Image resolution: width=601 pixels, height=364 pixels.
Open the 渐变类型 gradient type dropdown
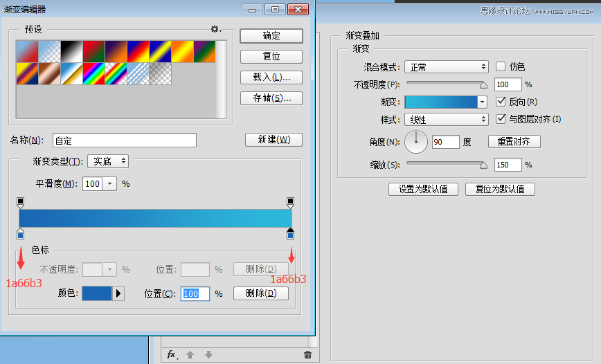108,161
